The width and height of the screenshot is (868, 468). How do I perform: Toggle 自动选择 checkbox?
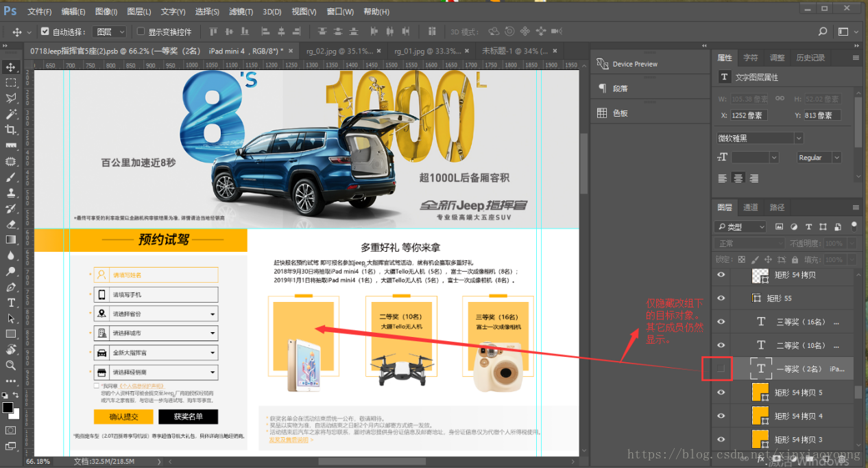(45, 32)
